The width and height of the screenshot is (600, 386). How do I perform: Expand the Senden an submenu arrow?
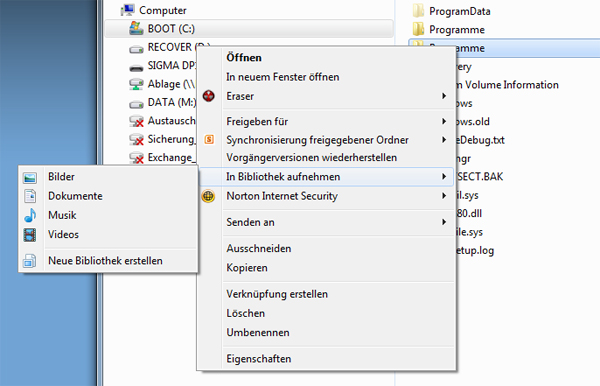point(444,222)
